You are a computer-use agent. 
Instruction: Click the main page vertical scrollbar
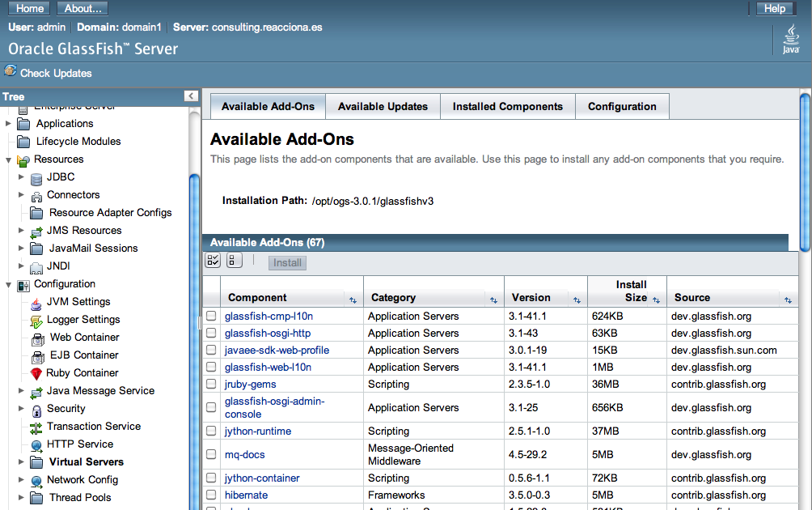[806, 172]
